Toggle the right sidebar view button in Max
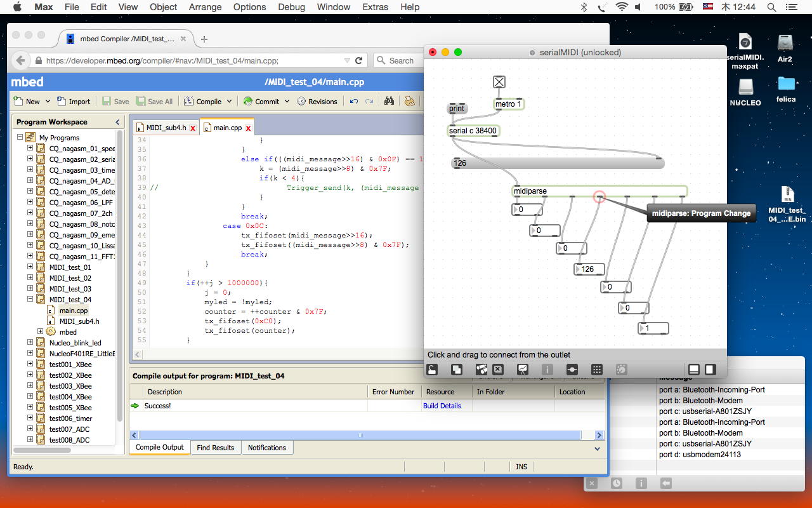The width and height of the screenshot is (812, 508). coord(710,370)
